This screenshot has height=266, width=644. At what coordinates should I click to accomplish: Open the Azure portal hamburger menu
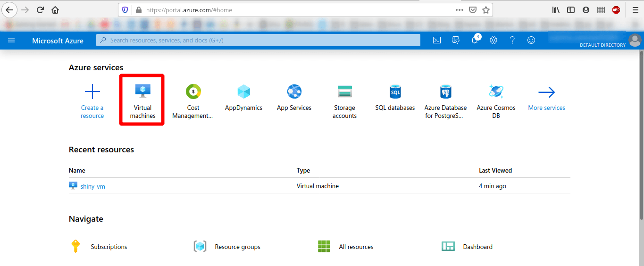click(11, 41)
